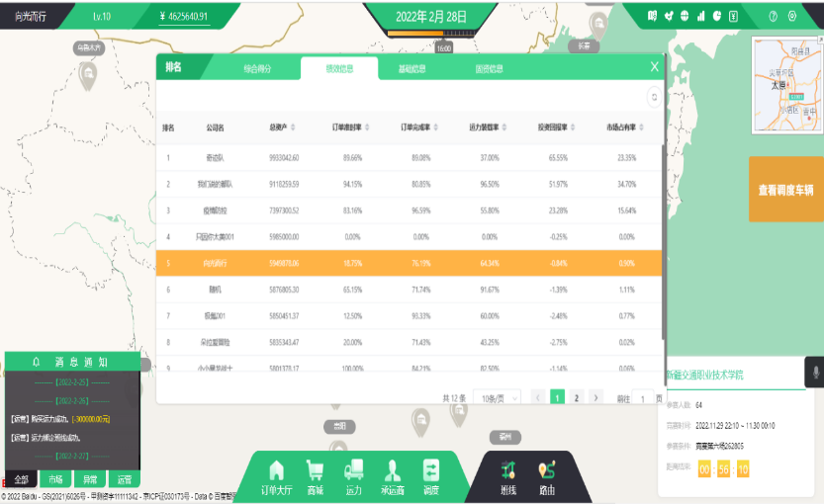Open the 班线 route line icon
The width and height of the screenshot is (824, 504).
(508, 475)
